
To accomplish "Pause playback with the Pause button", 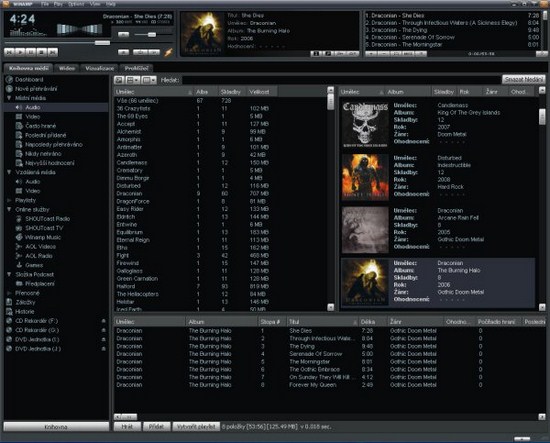I will [x=31, y=52].
